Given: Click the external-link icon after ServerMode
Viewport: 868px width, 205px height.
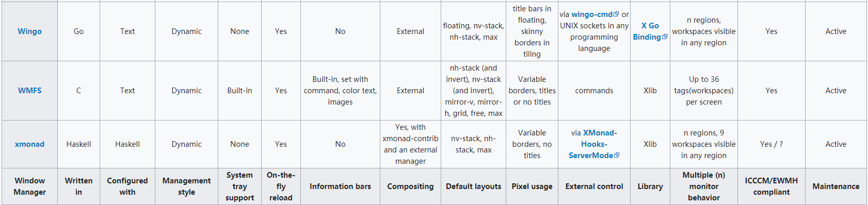Looking at the screenshot, I should (617, 156).
